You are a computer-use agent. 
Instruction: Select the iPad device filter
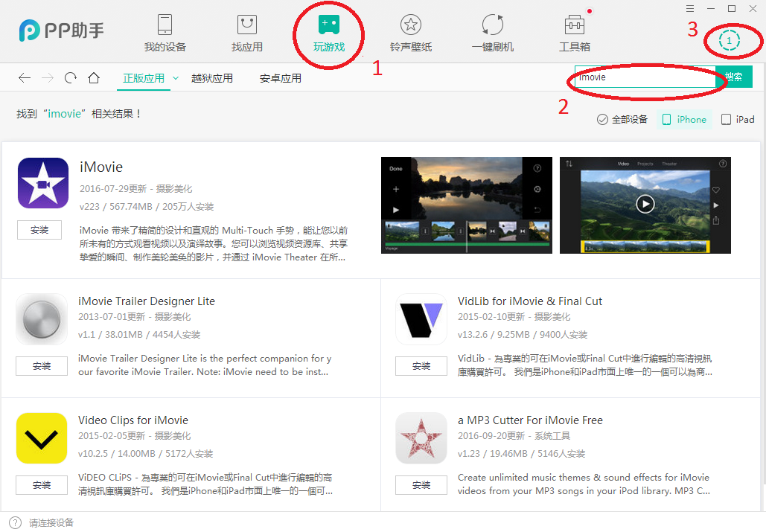coord(738,120)
